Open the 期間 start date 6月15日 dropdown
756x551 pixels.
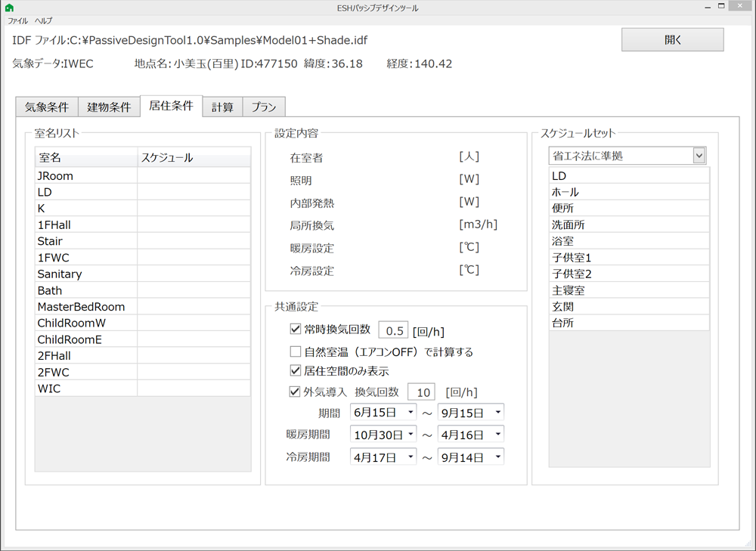(x=411, y=413)
